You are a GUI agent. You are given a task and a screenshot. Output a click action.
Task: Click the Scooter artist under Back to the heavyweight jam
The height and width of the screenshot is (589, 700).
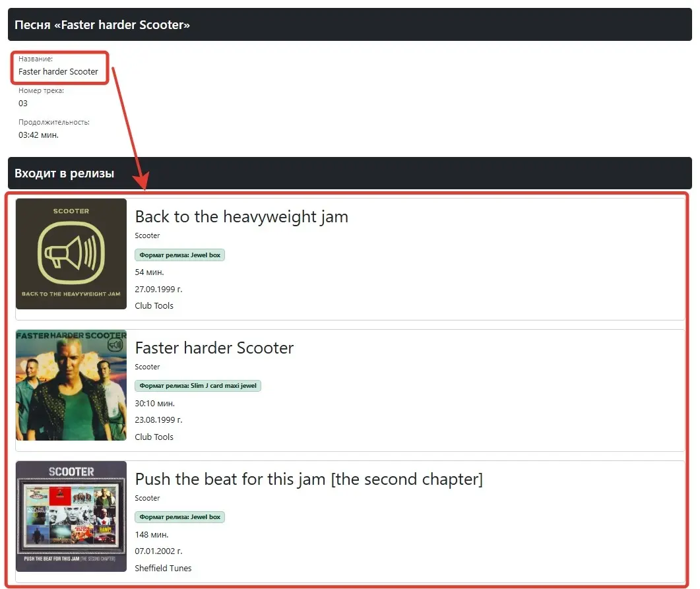[x=147, y=235]
